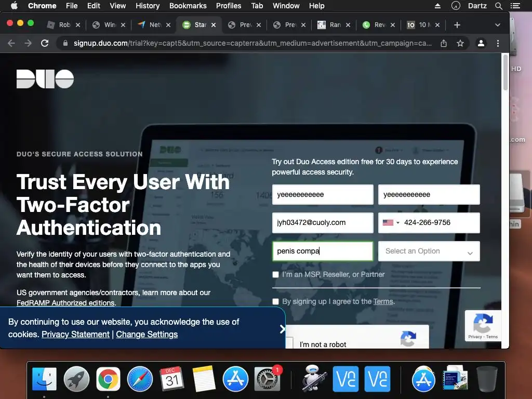Screen dimensions: 532x399
Task: Open the Apple menu
Action: pos(14,6)
